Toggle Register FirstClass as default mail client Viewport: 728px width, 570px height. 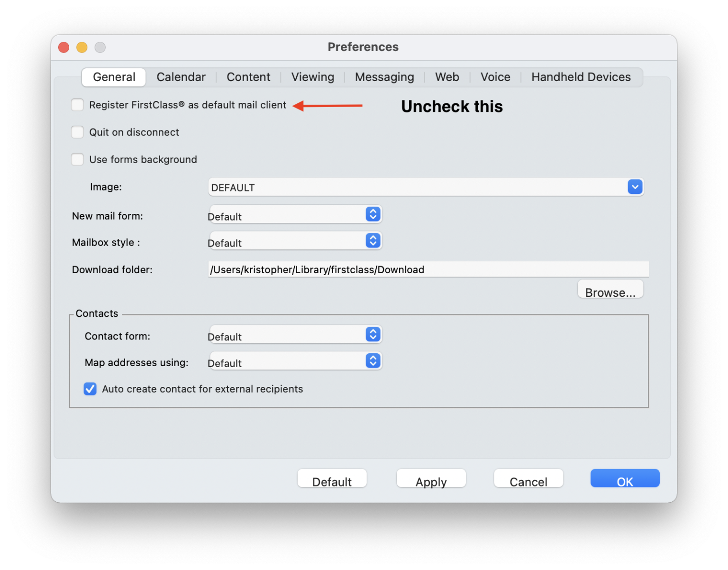pyautogui.click(x=77, y=105)
